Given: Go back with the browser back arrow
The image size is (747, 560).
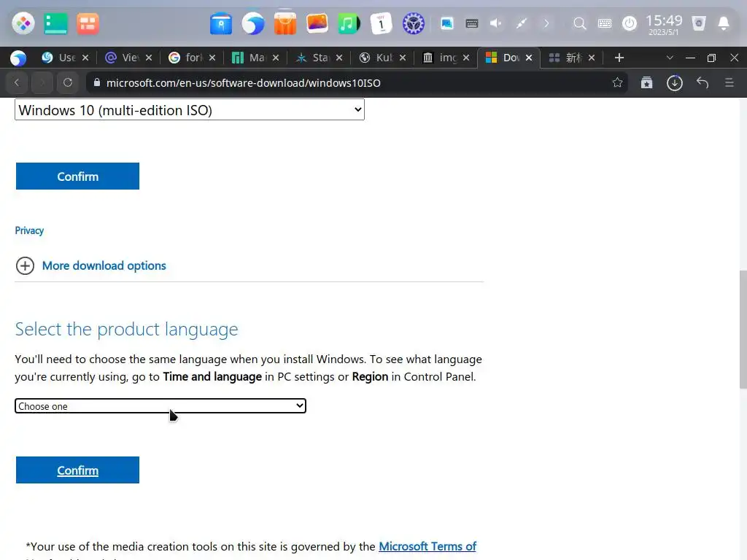Looking at the screenshot, I should pos(17,82).
